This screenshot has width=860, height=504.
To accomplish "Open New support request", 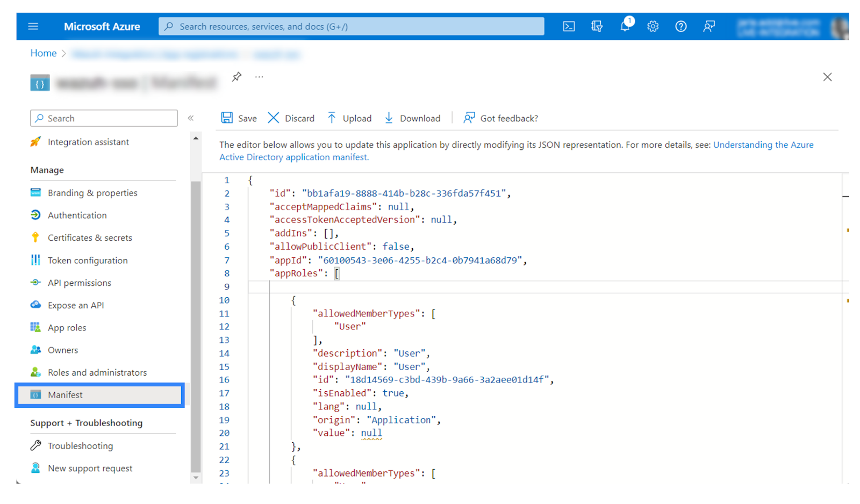I will pos(90,469).
